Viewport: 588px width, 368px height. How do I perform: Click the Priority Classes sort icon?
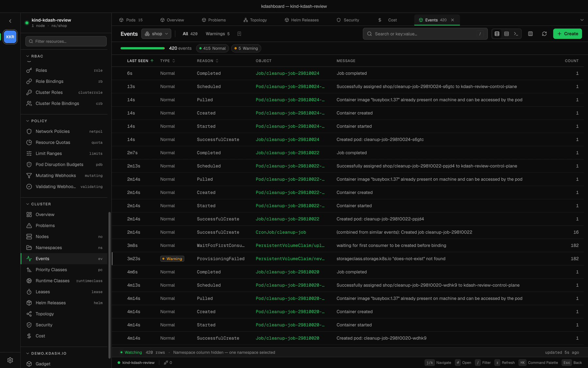click(29, 270)
